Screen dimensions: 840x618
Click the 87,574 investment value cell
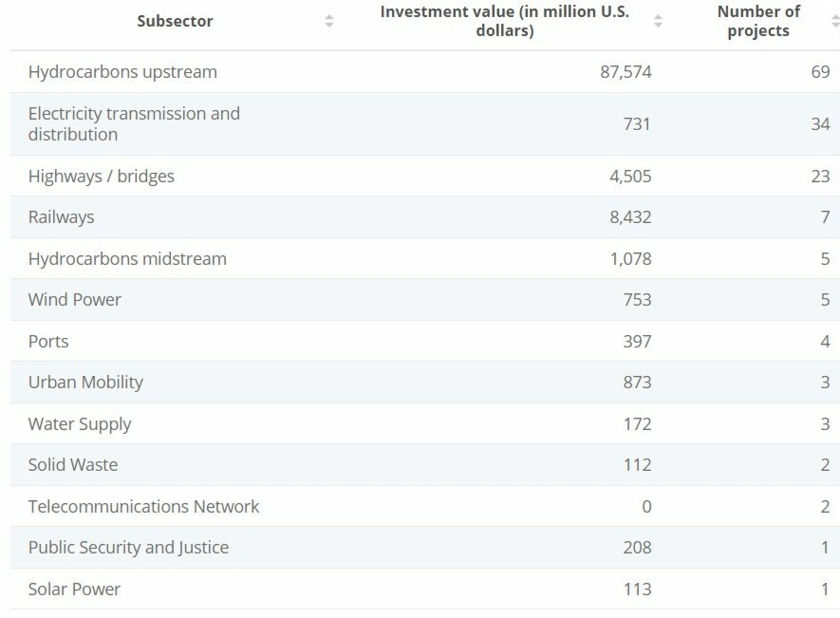[625, 72]
